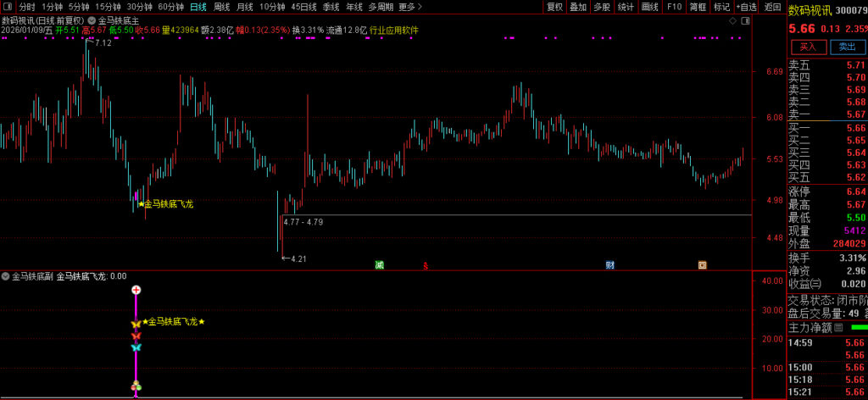Click the 行业应用软件 industry link
The width and height of the screenshot is (868, 400).
394,31
